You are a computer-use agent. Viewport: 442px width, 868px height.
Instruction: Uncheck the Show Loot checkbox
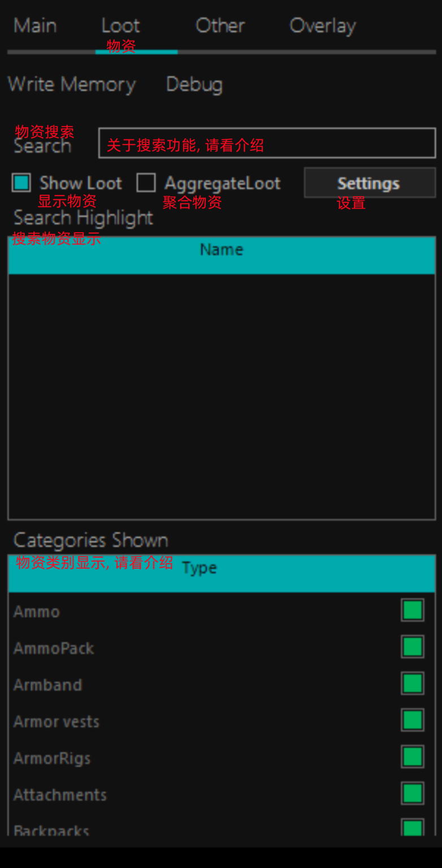click(21, 183)
